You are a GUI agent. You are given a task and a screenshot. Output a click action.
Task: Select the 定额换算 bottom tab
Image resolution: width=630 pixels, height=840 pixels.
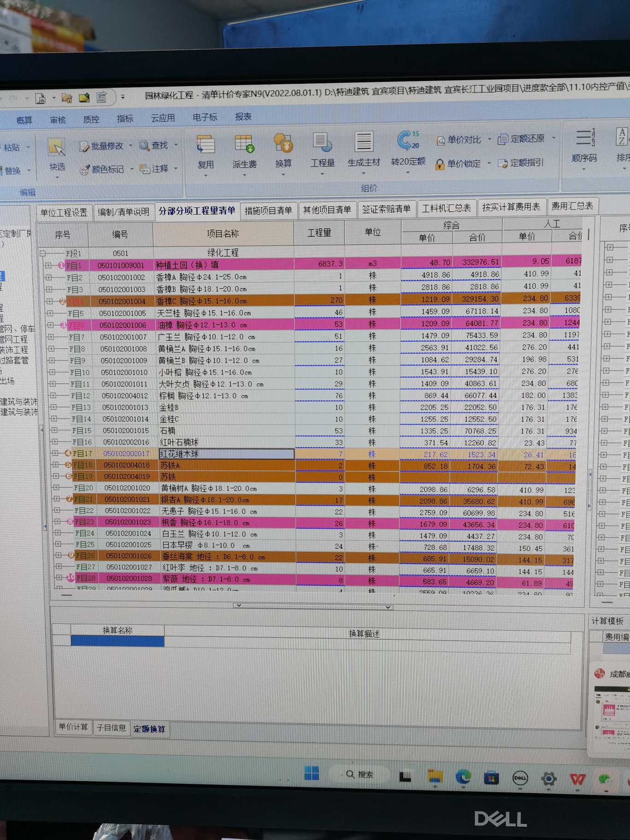(x=149, y=729)
